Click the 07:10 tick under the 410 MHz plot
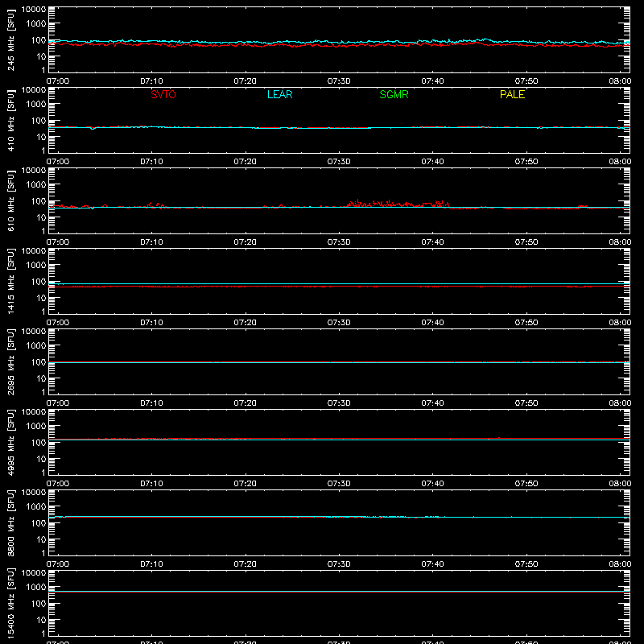This screenshot has width=644, height=644. [x=151, y=162]
